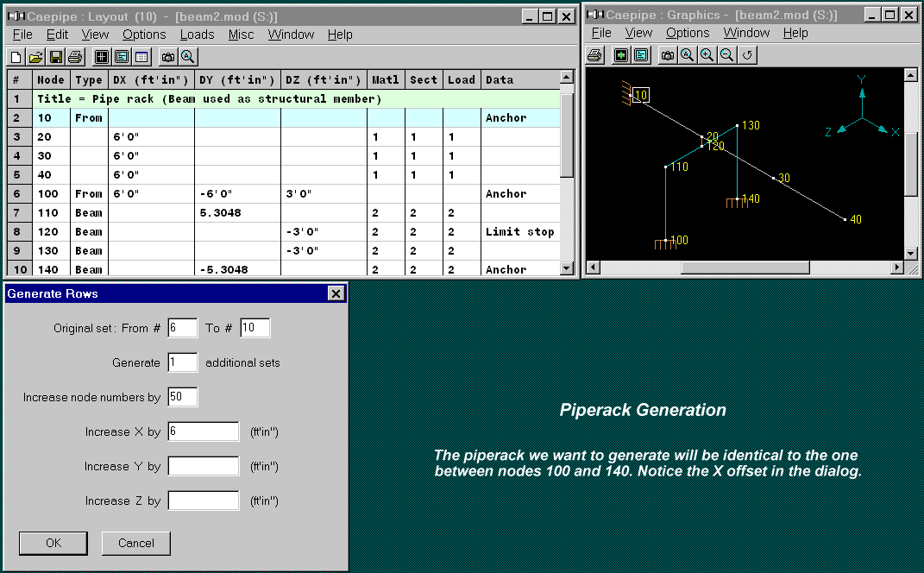Click the Caepipe Layout window system icon

(16, 16)
